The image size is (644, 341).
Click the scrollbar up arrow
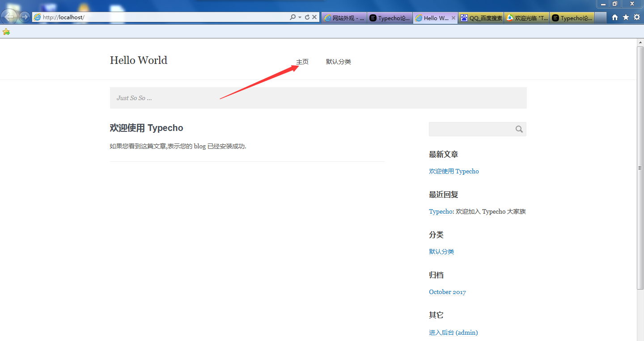coord(640,42)
